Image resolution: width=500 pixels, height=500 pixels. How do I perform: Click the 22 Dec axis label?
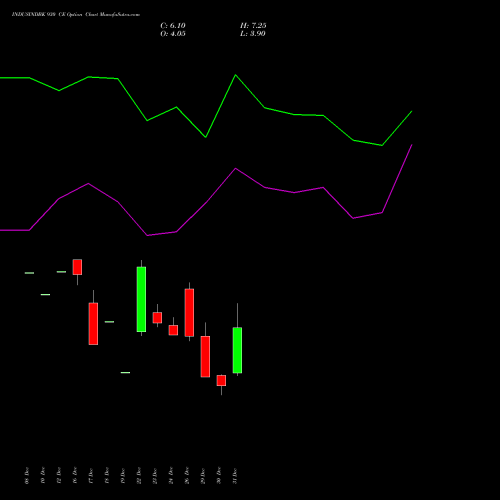139,476
